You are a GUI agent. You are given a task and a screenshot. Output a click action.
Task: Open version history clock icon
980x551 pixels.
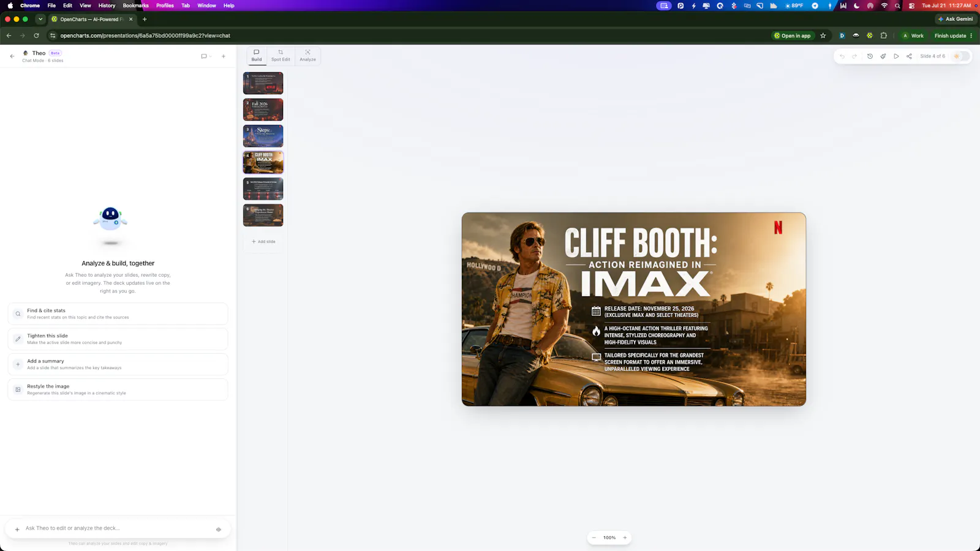click(870, 56)
